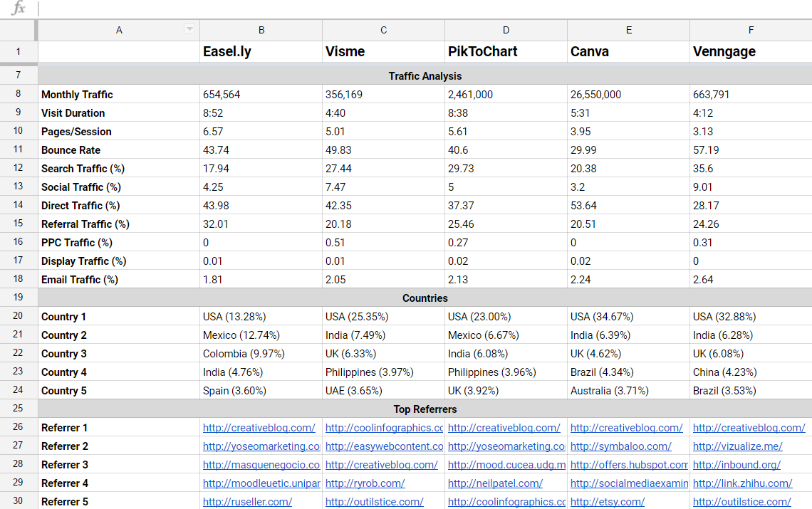Select the UAE (3.65%) cell
The image size is (812, 509).
384,390
